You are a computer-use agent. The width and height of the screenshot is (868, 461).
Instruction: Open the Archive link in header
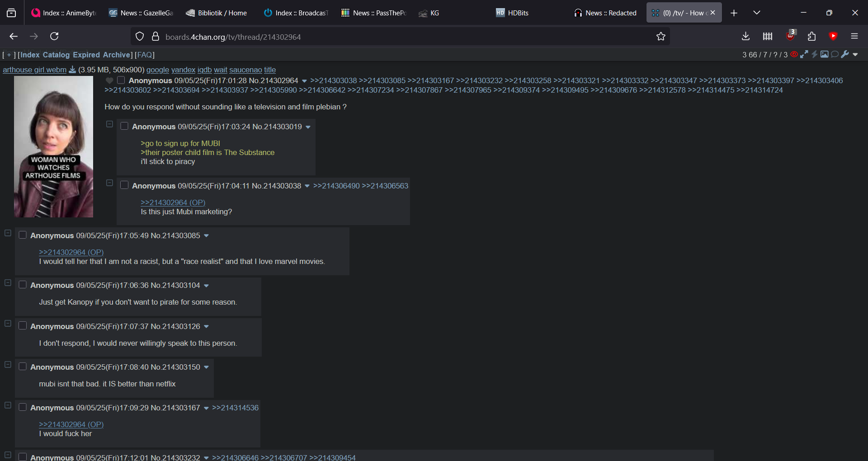[117, 55]
